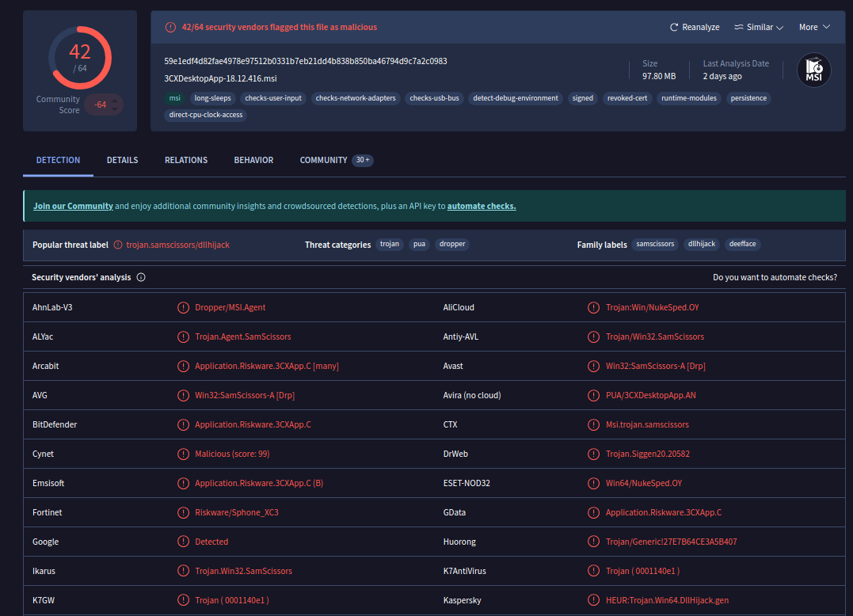Follow the Join our Community link
The height and width of the screenshot is (616, 853).
(x=73, y=206)
